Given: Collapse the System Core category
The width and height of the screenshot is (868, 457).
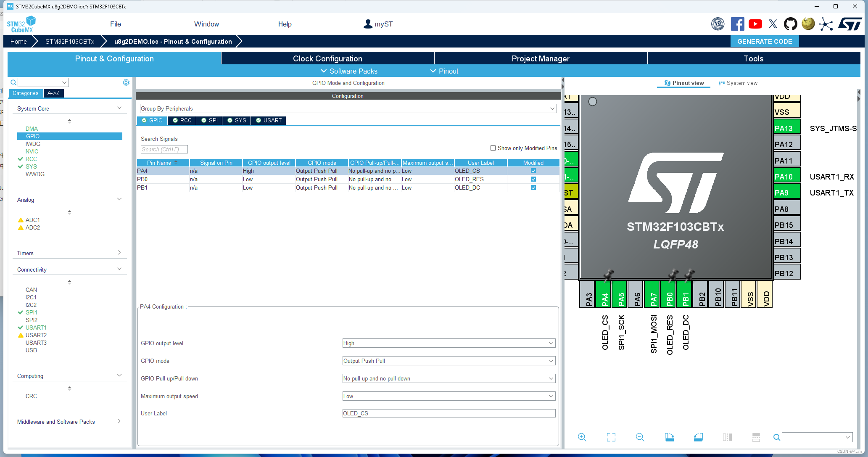Looking at the screenshot, I should coord(119,108).
